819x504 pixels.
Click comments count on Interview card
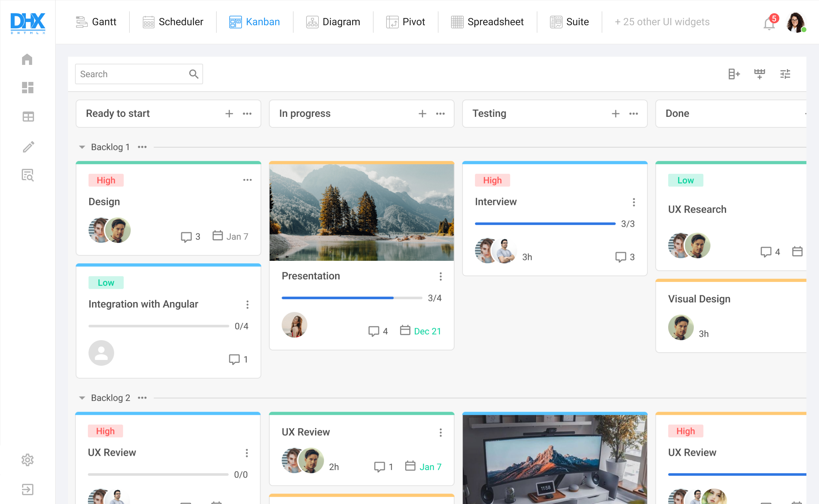[x=625, y=257]
